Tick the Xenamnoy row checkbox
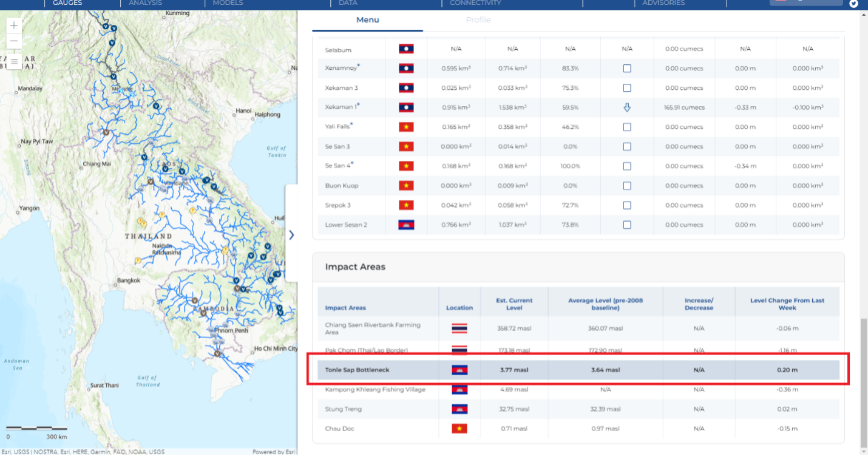This screenshot has width=868, height=456. (x=627, y=69)
